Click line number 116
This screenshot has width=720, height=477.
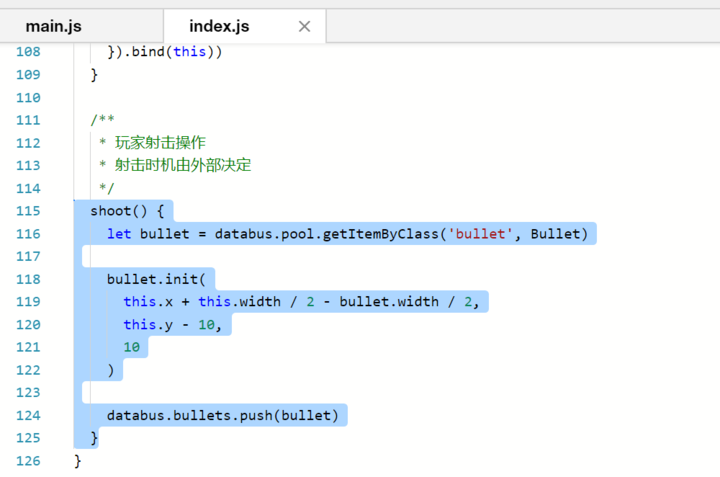[x=28, y=234]
